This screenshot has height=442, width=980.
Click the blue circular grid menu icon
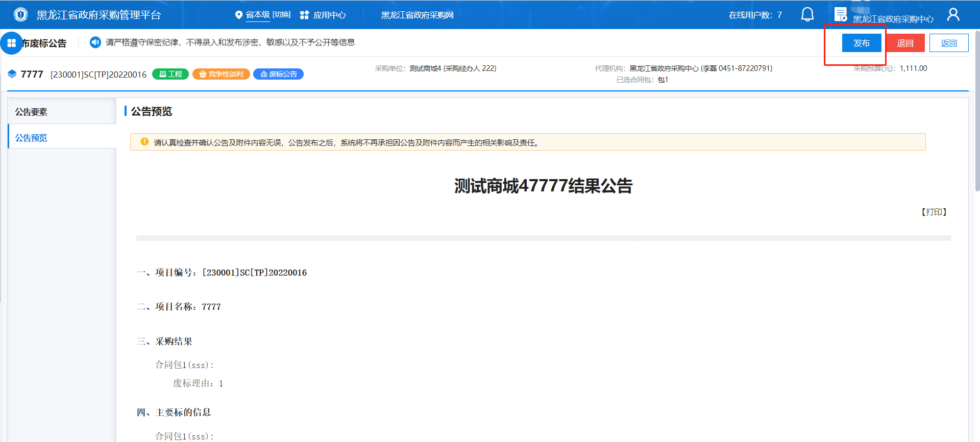(11, 43)
